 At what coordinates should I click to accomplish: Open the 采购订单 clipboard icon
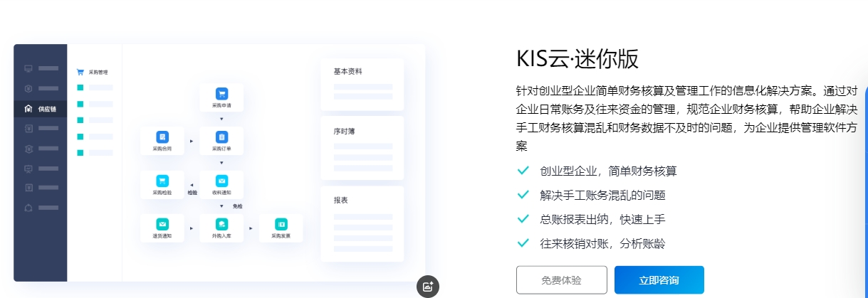point(221,137)
